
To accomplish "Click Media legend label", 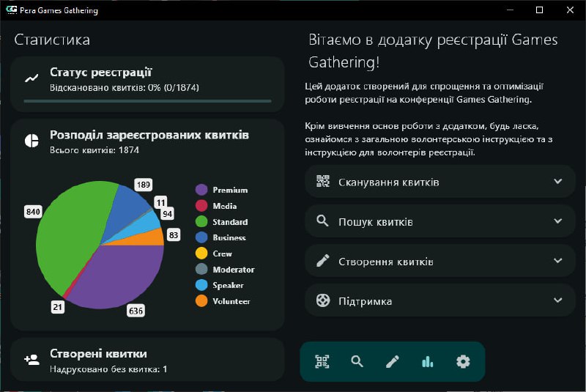I will (x=225, y=206).
